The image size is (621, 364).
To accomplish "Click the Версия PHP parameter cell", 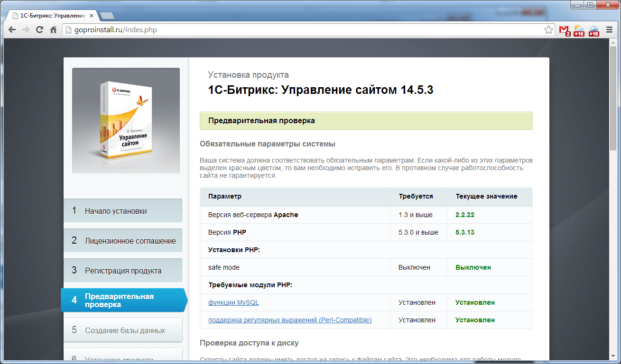I will pos(295,232).
